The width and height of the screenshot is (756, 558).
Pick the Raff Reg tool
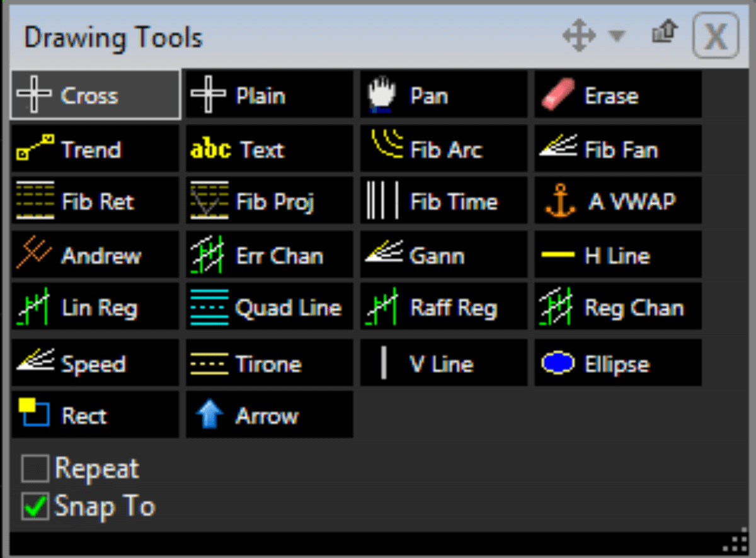(444, 307)
